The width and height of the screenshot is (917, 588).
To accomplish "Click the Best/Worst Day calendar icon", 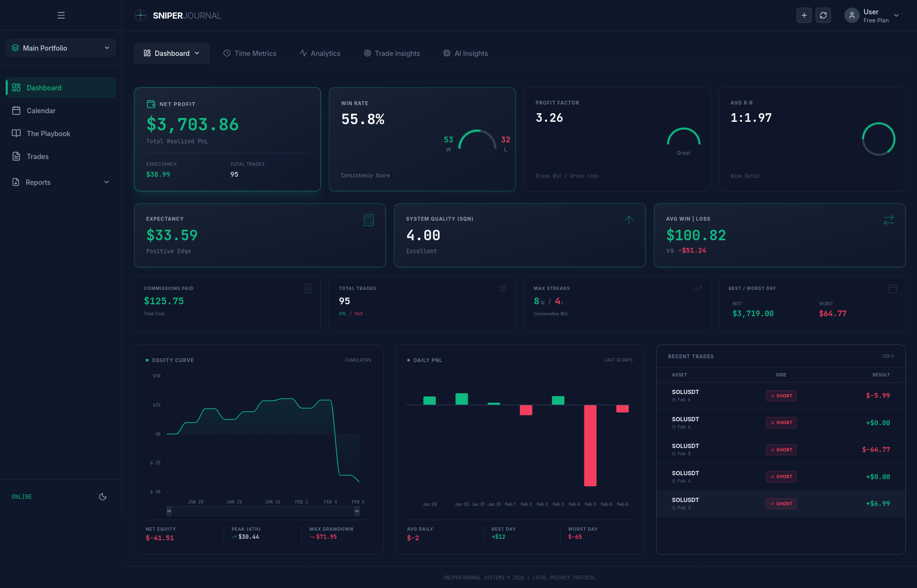I will pos(893,289).
